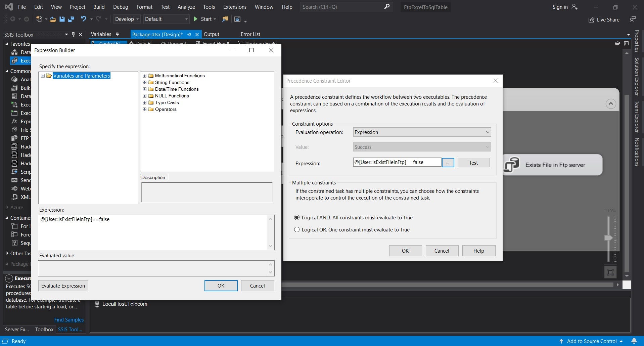Select the Web Service task icon
Screen dimensions: 644x346
coord(14,188)
